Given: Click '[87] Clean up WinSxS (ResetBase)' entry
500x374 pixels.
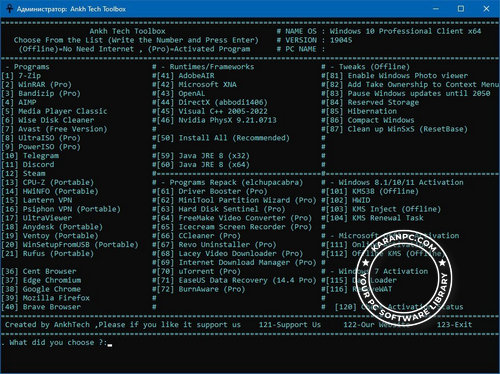Looking at the screenshot, I should tap(397, 129).
